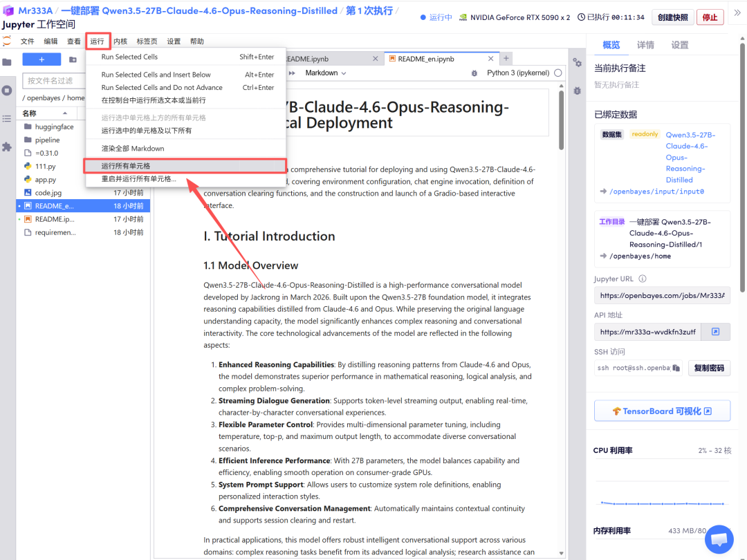Open API address in new window icon

tap(716, 332)
